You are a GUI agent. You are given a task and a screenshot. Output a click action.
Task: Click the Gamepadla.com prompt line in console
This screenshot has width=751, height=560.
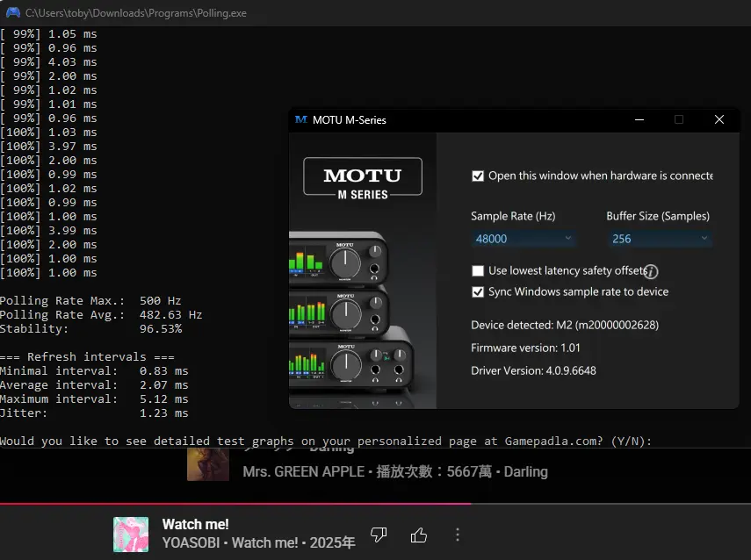[326, 441]
